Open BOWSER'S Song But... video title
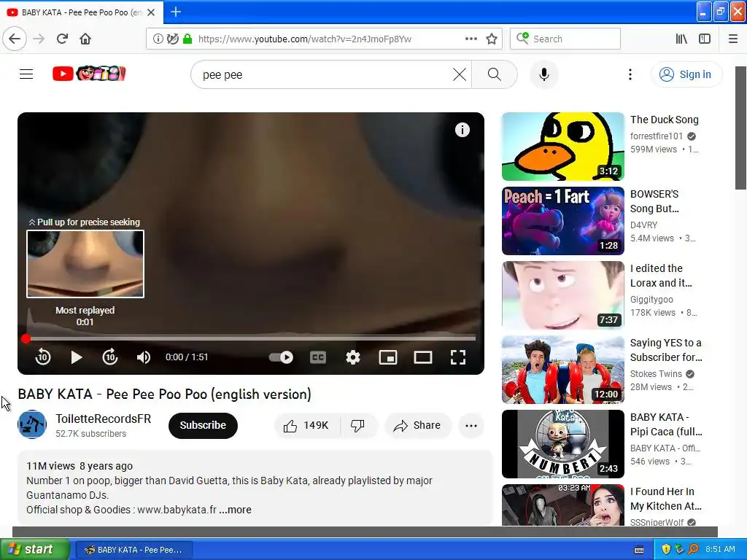This screenshot has width=747, height=560. (x=655, y=201)
